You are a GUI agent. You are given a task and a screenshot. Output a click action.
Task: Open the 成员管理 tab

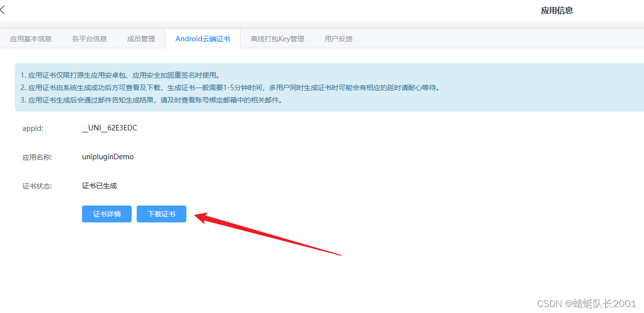(141, 39)
